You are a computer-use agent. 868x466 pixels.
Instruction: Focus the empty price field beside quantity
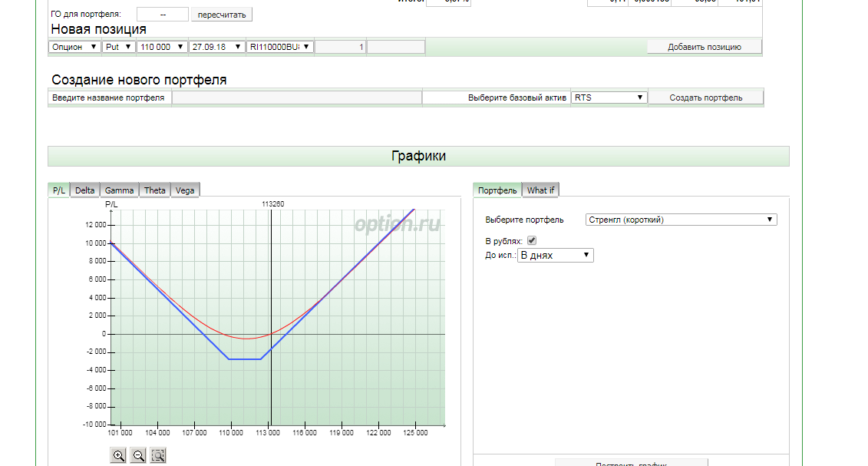tap(396, 47)
